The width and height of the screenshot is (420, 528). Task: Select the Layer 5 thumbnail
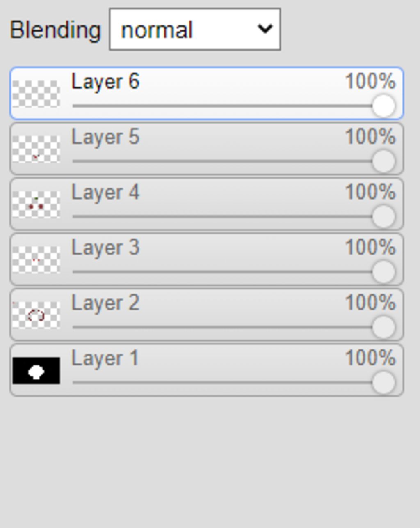(x=36, y=149)
